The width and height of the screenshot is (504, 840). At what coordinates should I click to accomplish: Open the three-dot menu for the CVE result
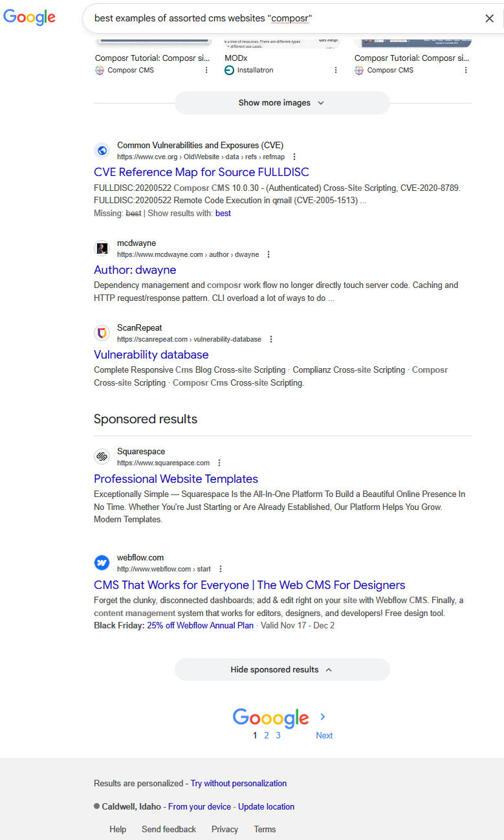[294, 156]
